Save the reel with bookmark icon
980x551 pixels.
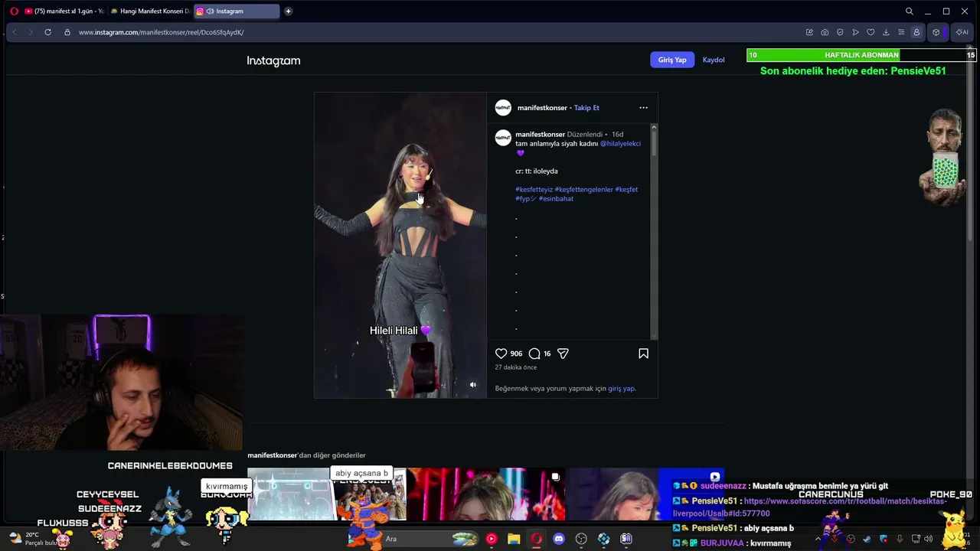tap(643, 354)
